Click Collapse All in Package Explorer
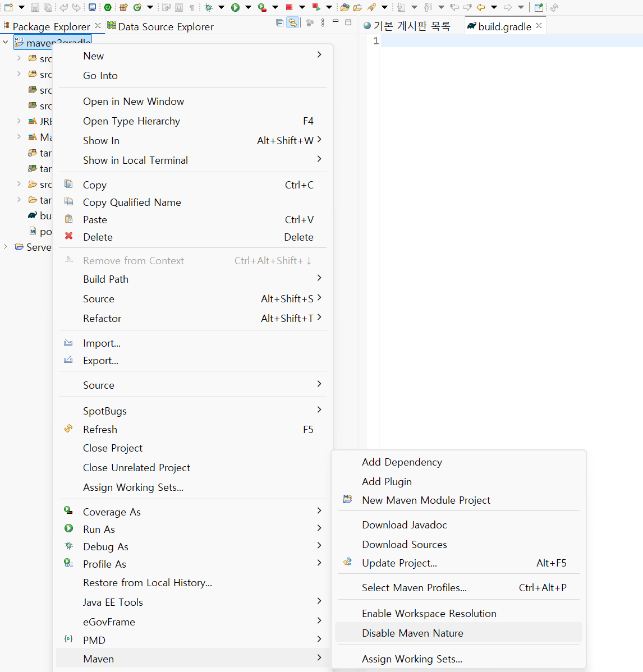Image resolution: width=643 pixels, height=672 pixels. (x=280, y=23)
